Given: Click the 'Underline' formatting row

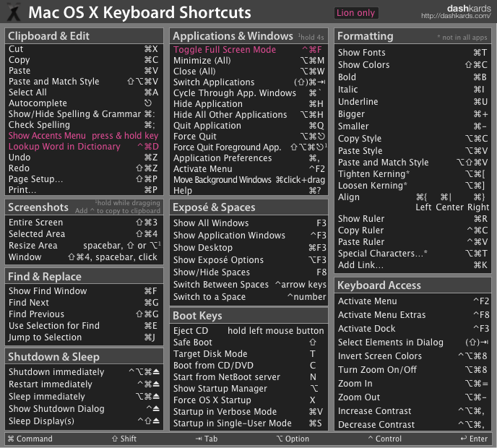Looking at the screenshot, I should [413, 102].
